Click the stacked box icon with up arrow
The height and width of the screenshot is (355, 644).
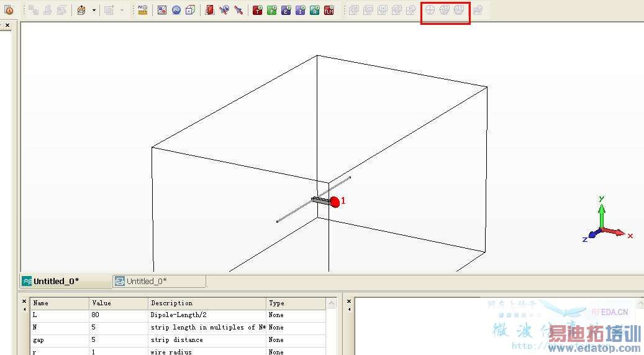click(81, 10)
